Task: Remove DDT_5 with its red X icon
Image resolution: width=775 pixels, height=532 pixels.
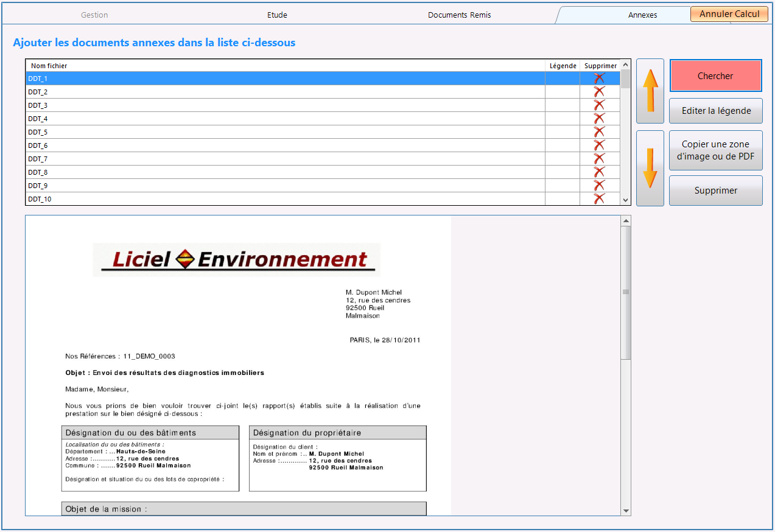Action: (x=600, y=131)
